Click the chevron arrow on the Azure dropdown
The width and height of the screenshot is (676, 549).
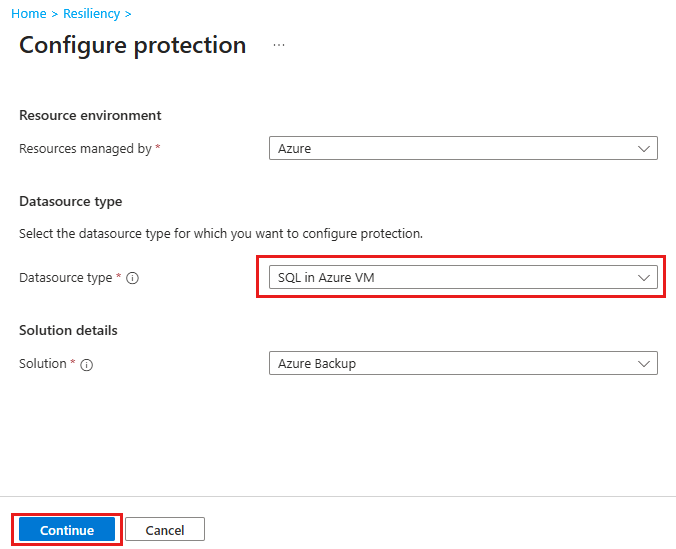point(644,149)
